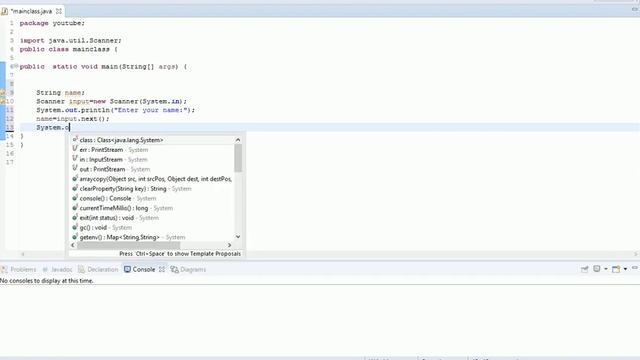Click the method icon beside currentTimeMillis()
640x360 pixels.
(x=75, y=208)
